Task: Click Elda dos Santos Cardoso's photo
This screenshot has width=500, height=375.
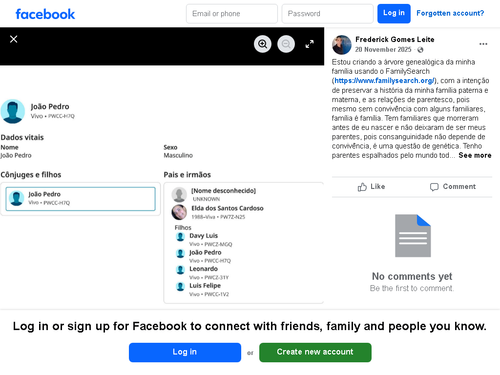Action: (x=179, y=212)
